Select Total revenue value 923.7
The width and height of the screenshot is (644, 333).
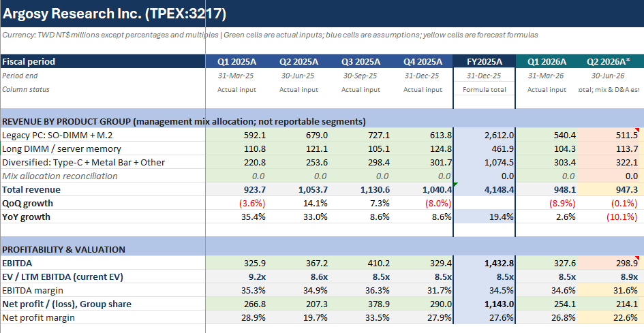(x=236, y=189)
